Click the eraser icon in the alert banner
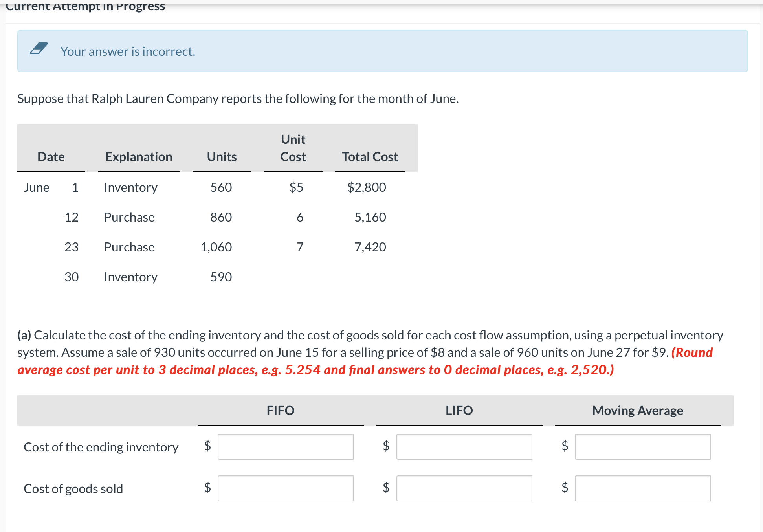Screen dimensions: 763x532 [x=39, y=49]
